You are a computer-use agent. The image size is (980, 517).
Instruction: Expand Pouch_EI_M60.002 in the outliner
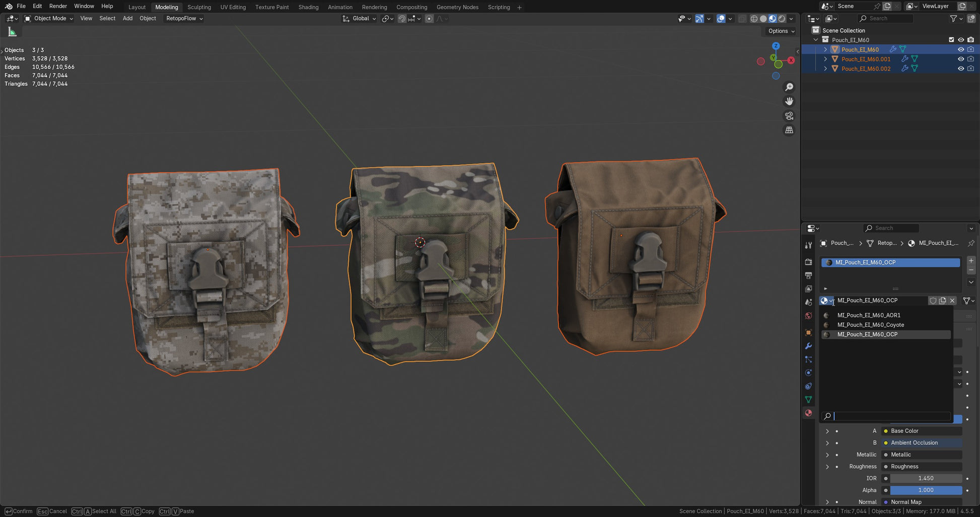pos(825,68)
